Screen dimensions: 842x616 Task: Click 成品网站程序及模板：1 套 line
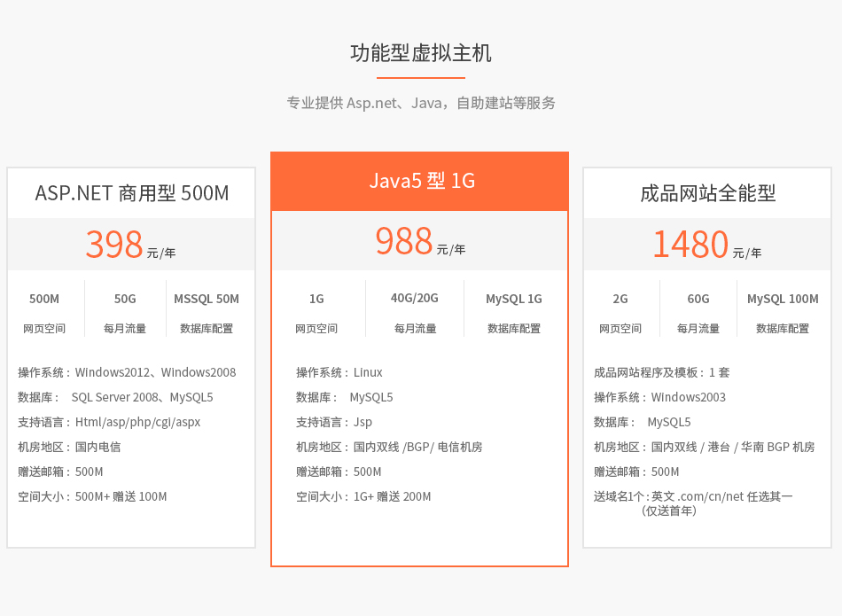[x=661, y=372]
